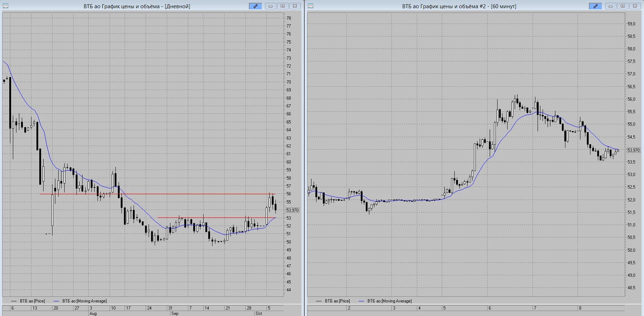The height and width of the screenshot is (316, 644).
Task: Open the system menu icon of the daily chart window
Action: coord(5,6)
